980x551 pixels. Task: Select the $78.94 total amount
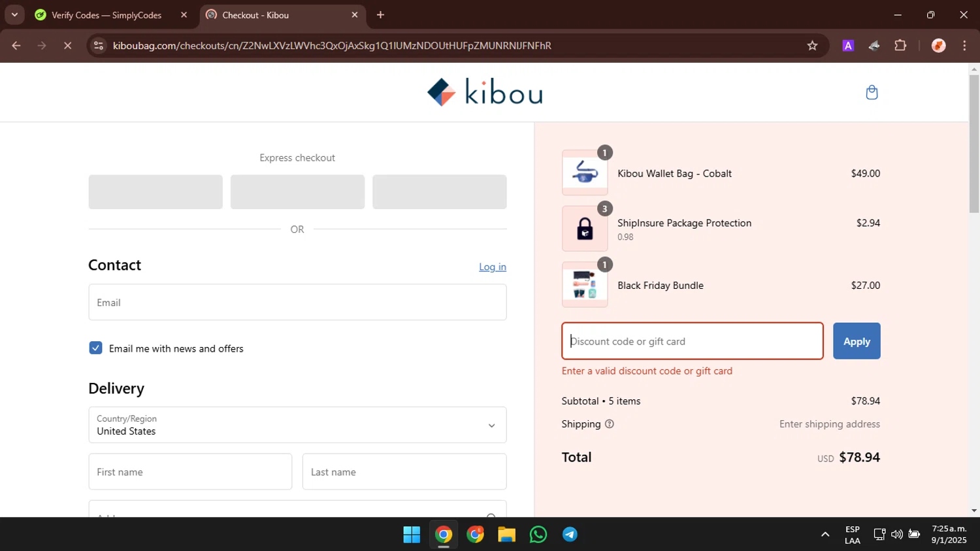pos(859,458)
